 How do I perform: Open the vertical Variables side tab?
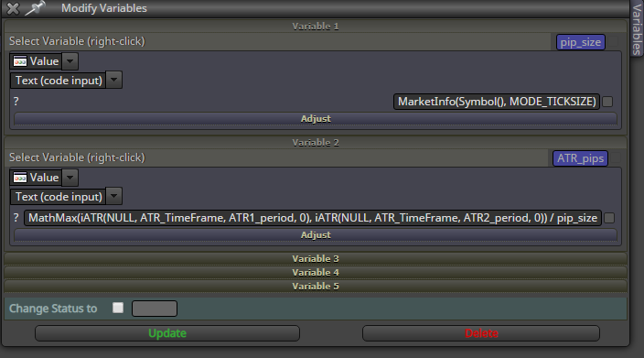[x=637, y=28]
